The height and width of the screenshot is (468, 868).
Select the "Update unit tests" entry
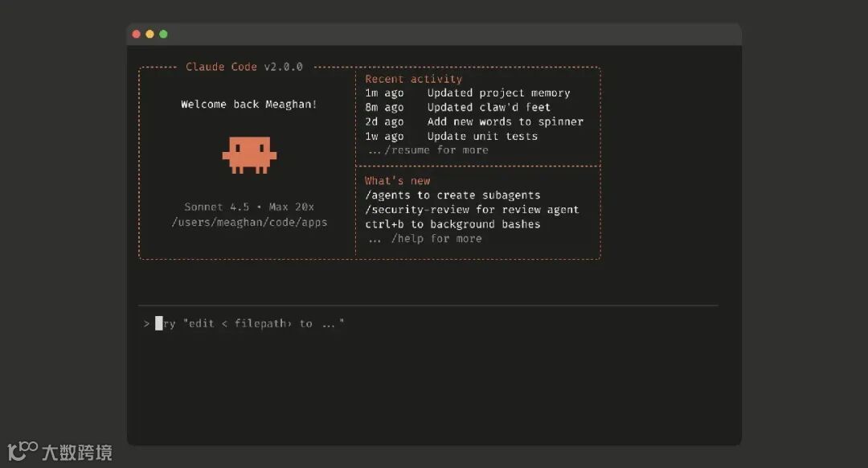click(482, 136)
